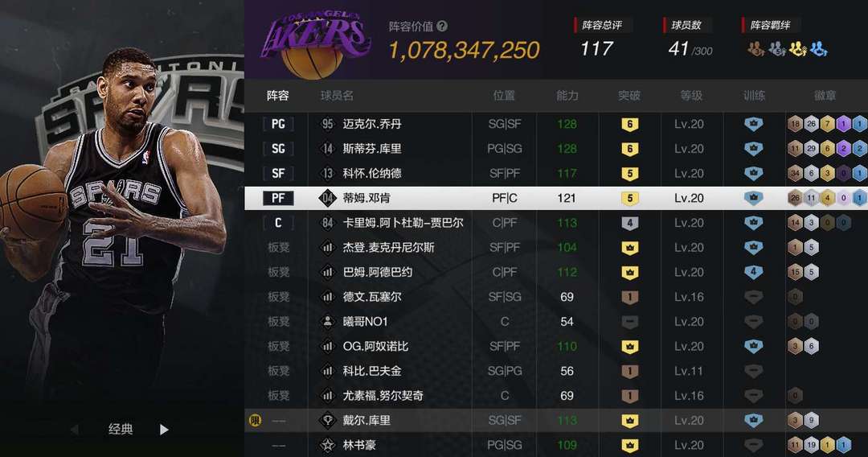Click the gold crown badge for 杰登.麦克丹尼尔斯
Screen dimensions: 868x457
629,248
